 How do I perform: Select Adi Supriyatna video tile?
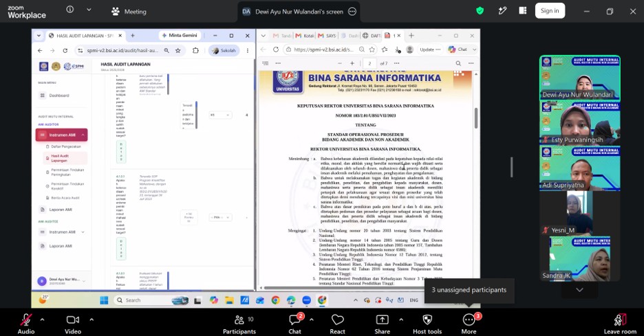pyautogui.click(x=579, y=168)
